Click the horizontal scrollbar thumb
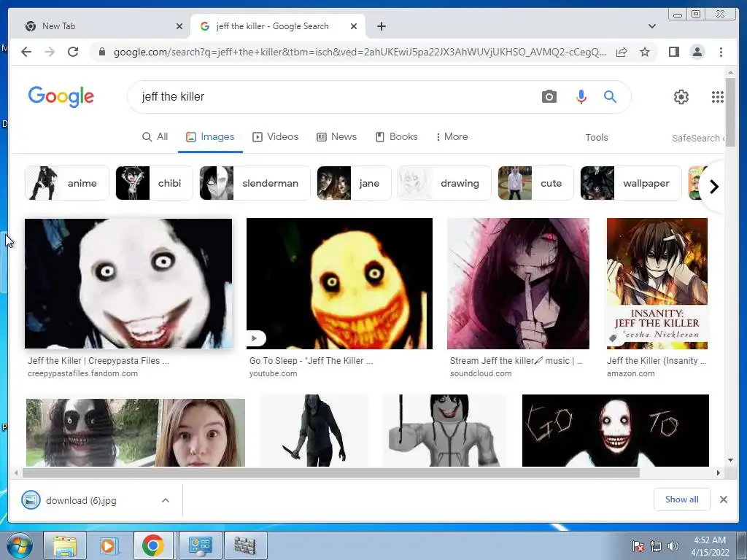The image size is (747, 560). 331,472
